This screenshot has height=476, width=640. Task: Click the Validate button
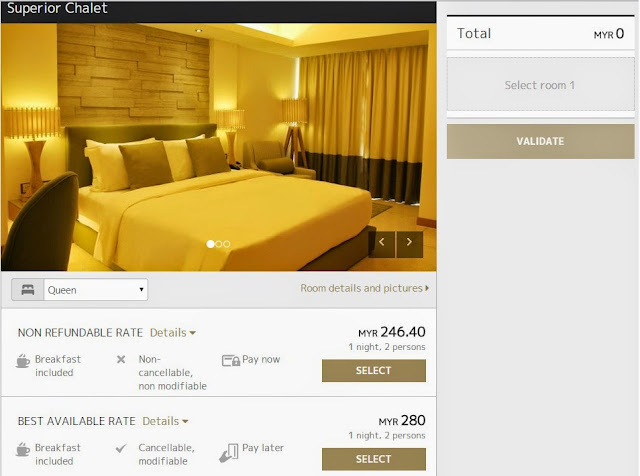[540, 141]
